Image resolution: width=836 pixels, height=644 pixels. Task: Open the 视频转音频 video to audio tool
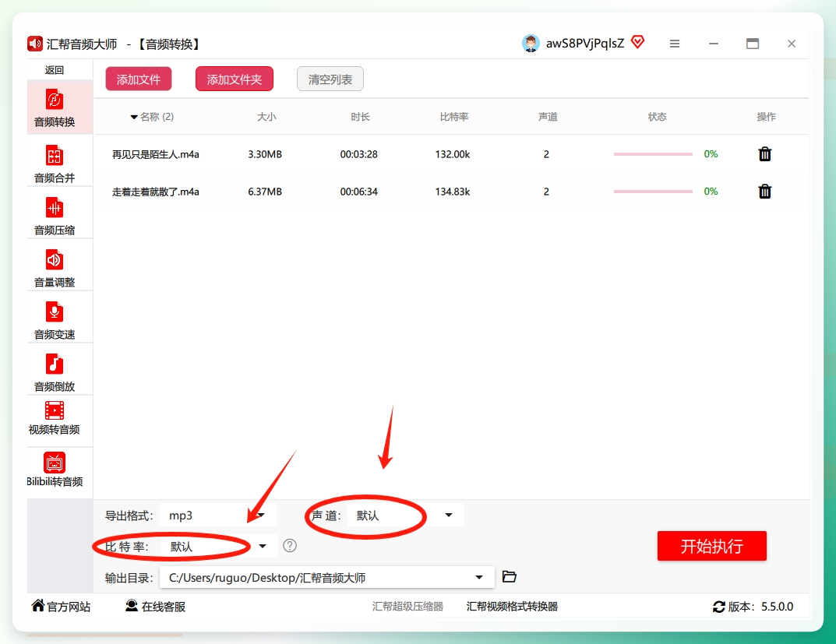tap(55, 419)
